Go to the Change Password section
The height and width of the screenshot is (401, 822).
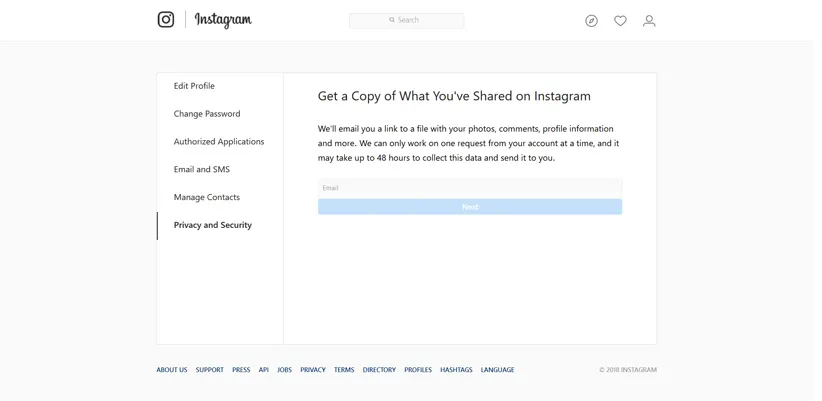coord(207,114)
